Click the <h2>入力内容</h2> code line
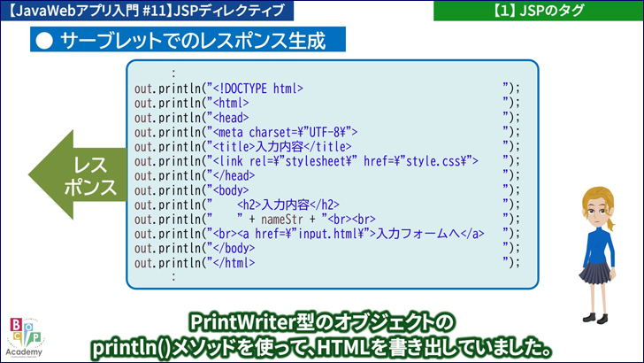The width and height of the screenshot is (644, 363). pos(283,205)
